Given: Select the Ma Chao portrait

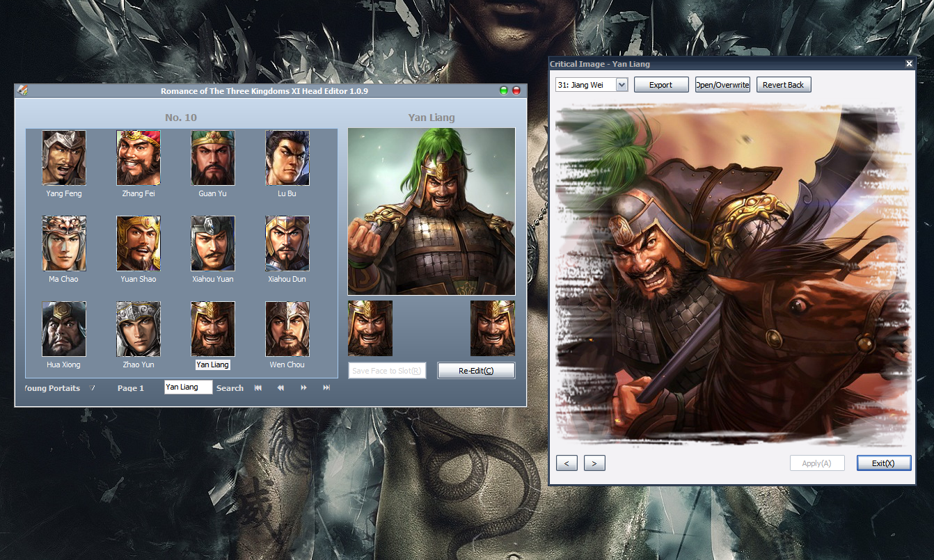Looking at the screenshot, I should (x=64, y=243).
